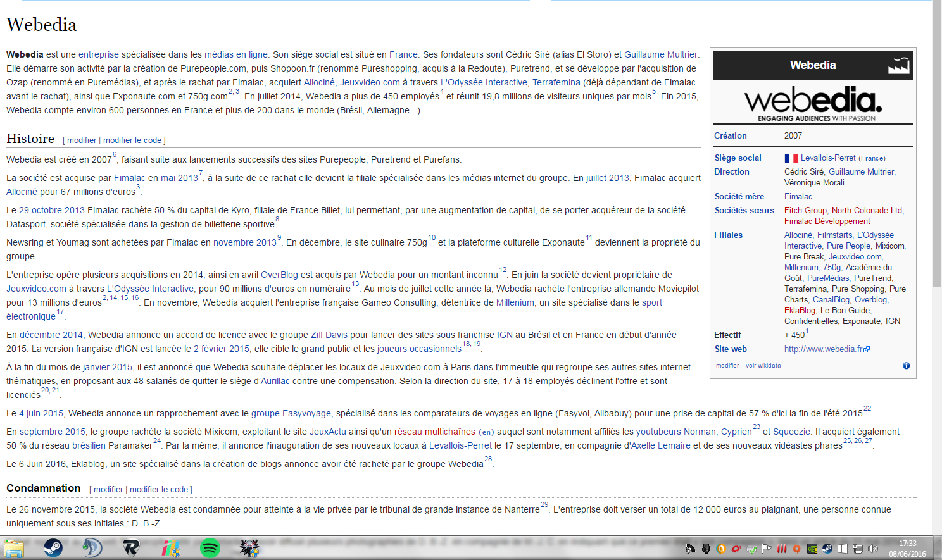Click the volume speaker tray icon

point(873,549)
